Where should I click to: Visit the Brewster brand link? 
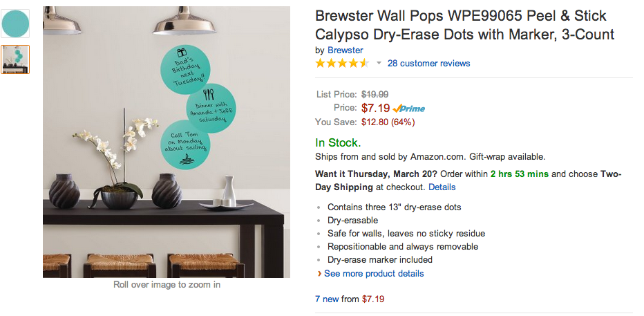pyautogui.click(x=345, y=50)
